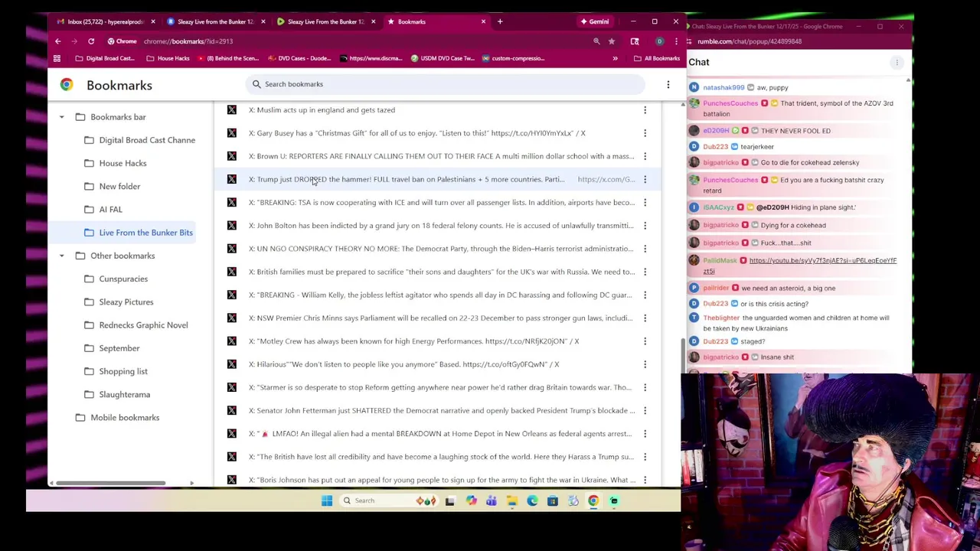980x551 pixels.
Task: Open a new tab with the plus button
Action: pos(500,21)
